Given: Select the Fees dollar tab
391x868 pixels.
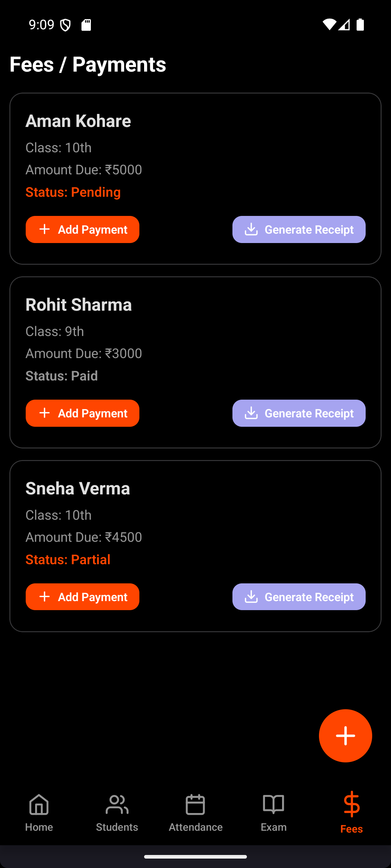Looking at the screenshot, I should pyautogui.click(x=352, y=812).
